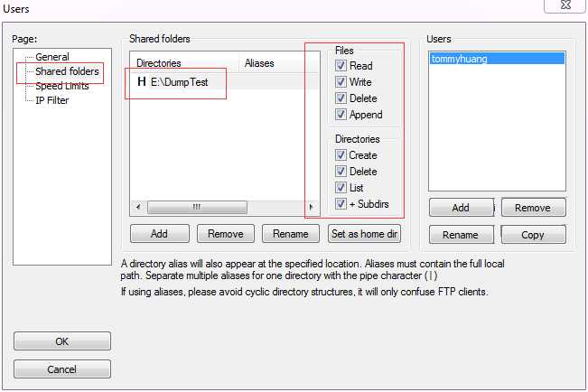Uncheck the Files Delete permission
Screen dimensions: 588x392
[341, 98]
